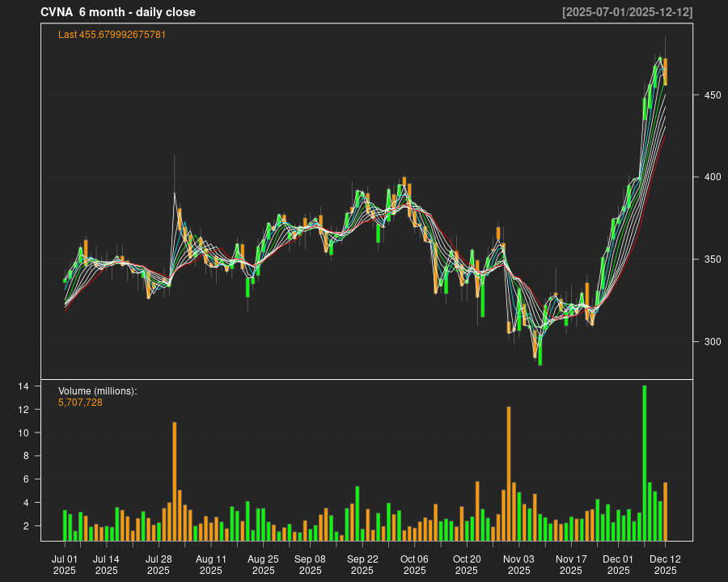728x582 pixels.
Task: Select the Jul 01 2025 date marker
Action: pos(65,564)
